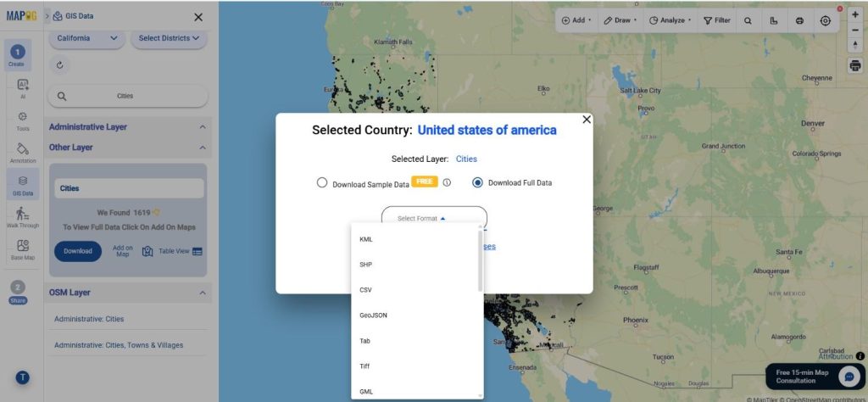Open the Filter tool

tap(717, 20)
